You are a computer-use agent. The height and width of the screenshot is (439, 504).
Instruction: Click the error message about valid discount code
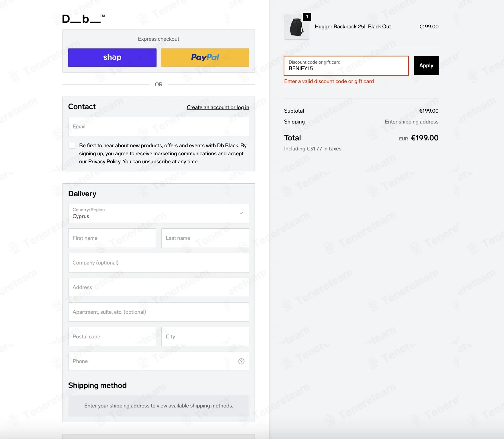329,81
